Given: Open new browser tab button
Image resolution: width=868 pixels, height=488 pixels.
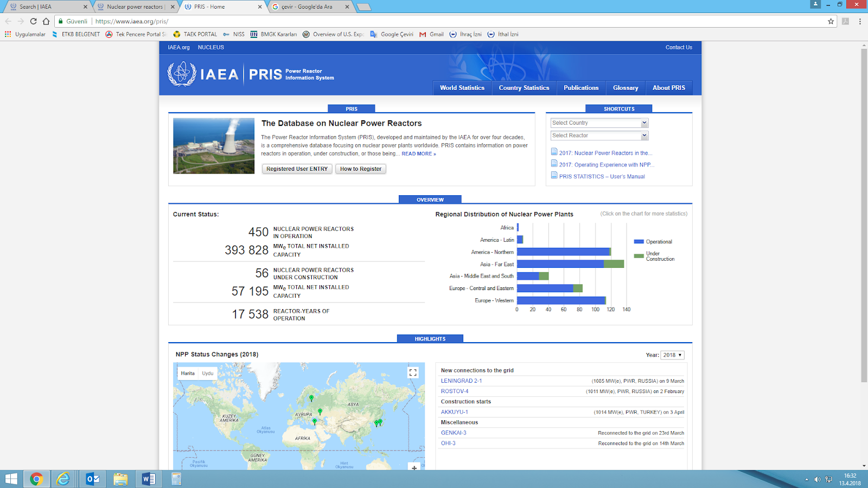Looking at the screenshot, I should [x=363, y=7].
